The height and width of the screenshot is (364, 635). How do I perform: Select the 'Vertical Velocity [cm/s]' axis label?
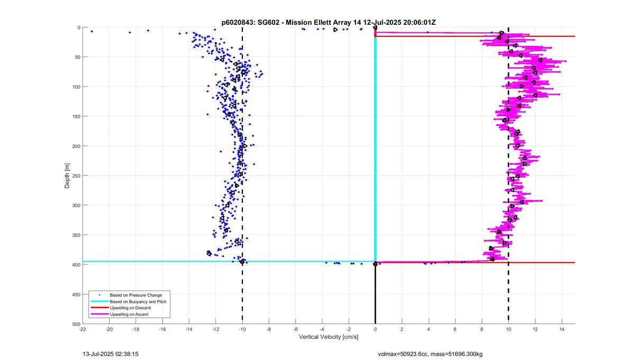tap(329, 336)
